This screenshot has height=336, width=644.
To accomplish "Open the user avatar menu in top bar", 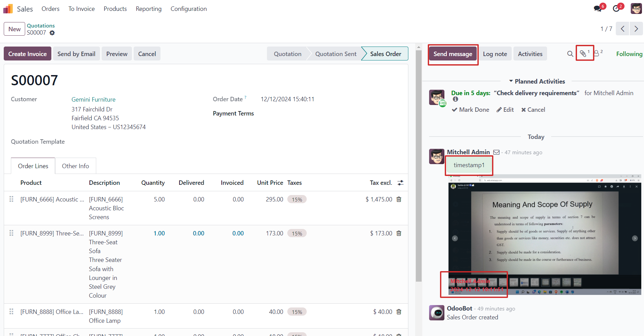I will tap(636, 8).
